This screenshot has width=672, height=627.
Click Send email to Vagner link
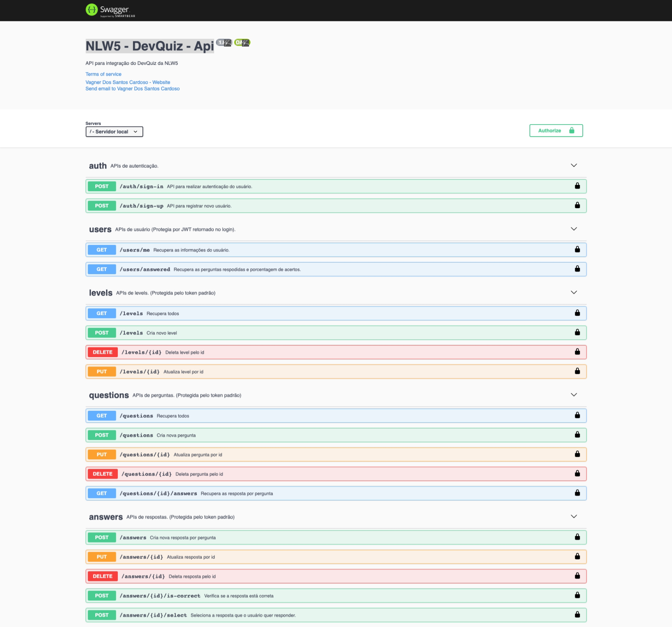point(132,88)
